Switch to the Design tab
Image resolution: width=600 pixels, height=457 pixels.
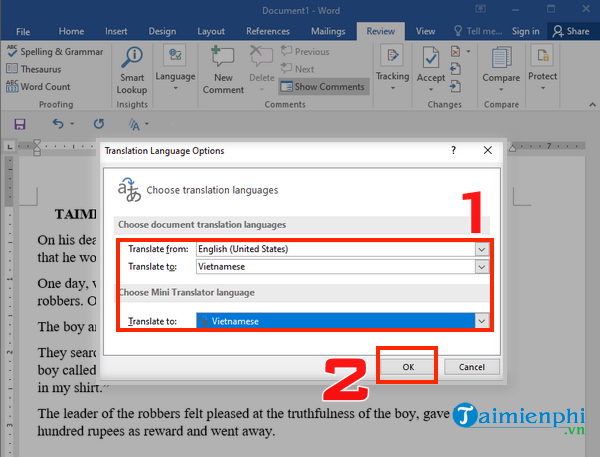162,31
